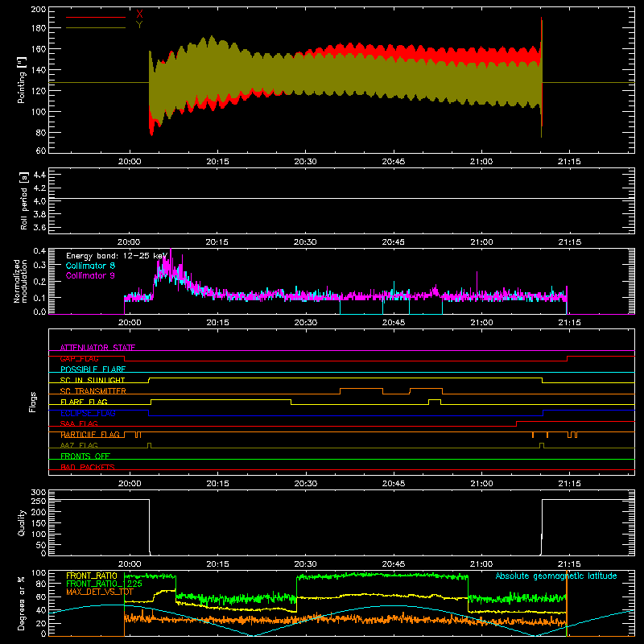Click the 20:15 tick under the Pointing plot

coord(217,162)
